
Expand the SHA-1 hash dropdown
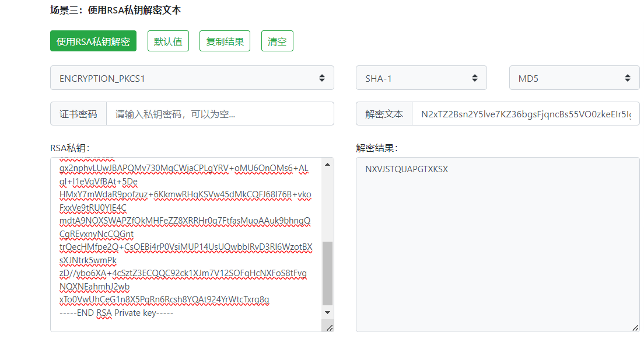coord(421,78)
